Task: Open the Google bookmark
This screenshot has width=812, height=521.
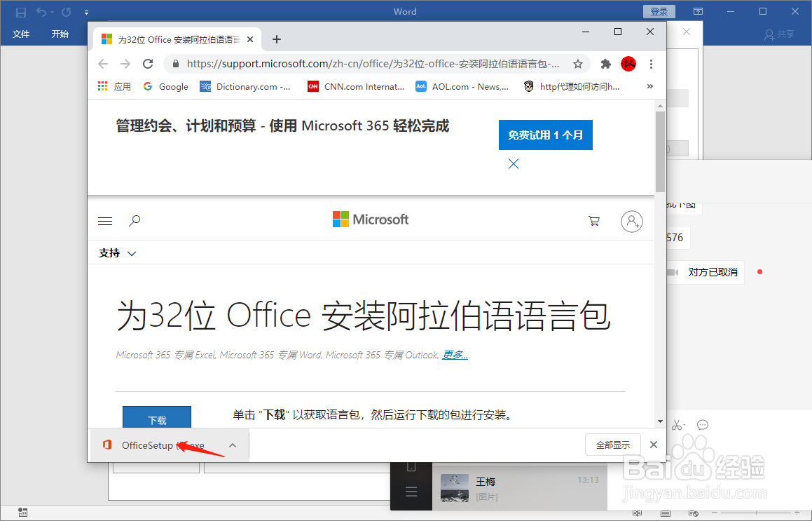Action: (x=166, y=86)
